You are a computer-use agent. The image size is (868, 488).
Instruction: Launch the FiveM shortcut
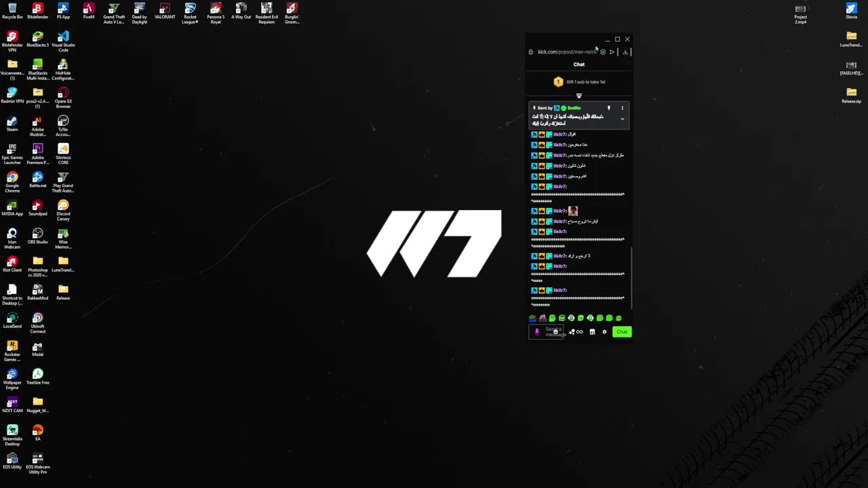(x=88, y=12)
